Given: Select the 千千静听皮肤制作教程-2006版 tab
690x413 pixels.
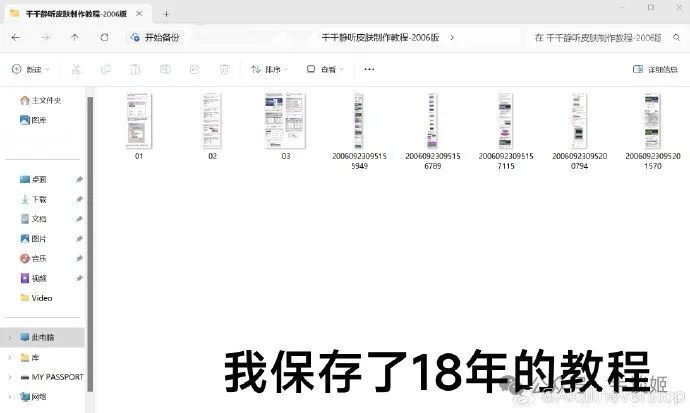Looking at the screenshot, I should pyautogui.click(x=76, y=14).
